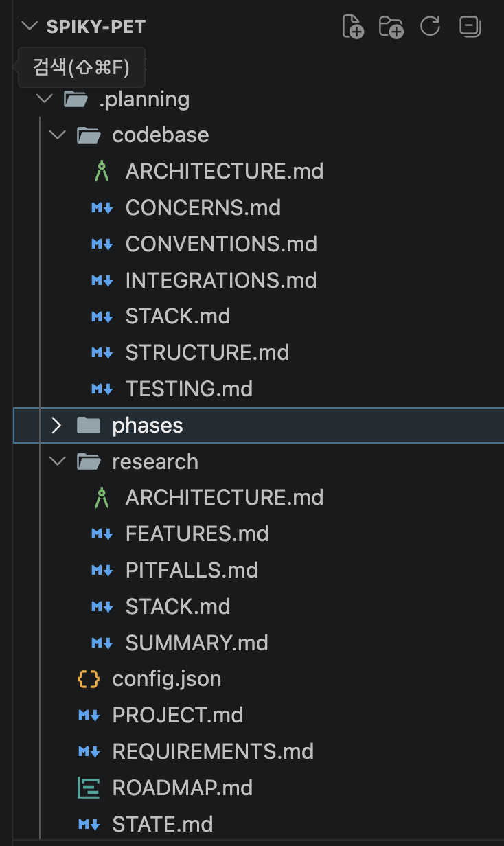Click the config.json braces icon
Image resolution: width=504 pixels, height=846 pixels.
[89, 680]
